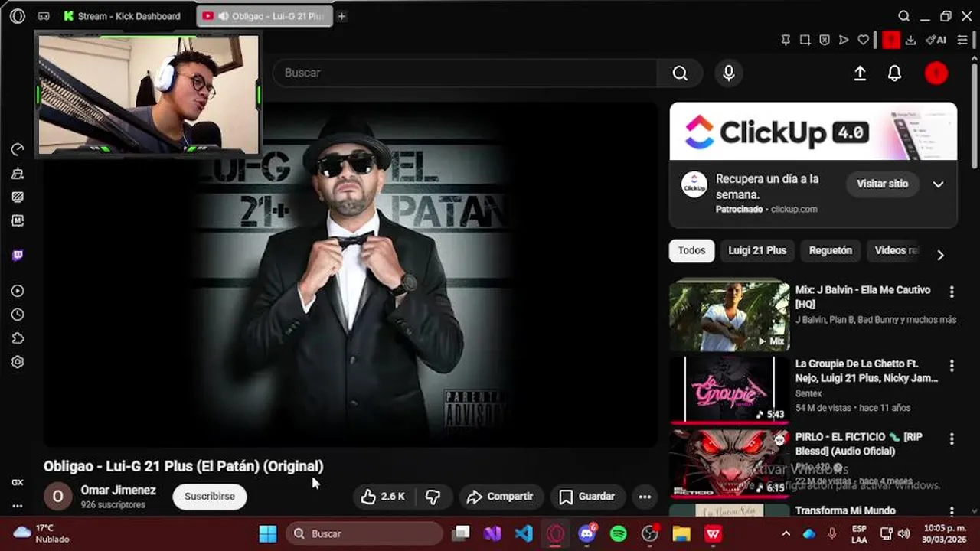Open YouTube notifications bell
Viewport: 980px width, 551px height.
(x=894, y=73)
